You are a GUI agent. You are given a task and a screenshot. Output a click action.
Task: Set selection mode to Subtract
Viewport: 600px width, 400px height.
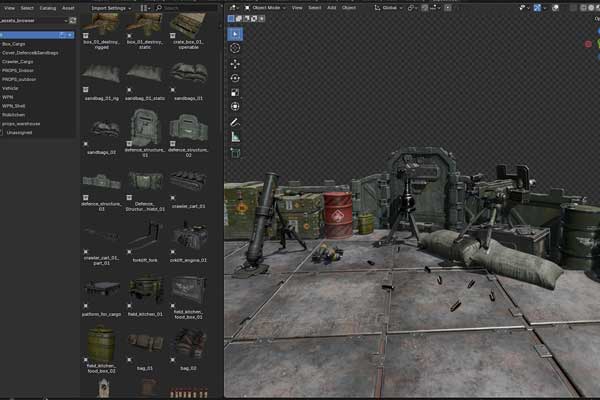(x=246, y=18)
